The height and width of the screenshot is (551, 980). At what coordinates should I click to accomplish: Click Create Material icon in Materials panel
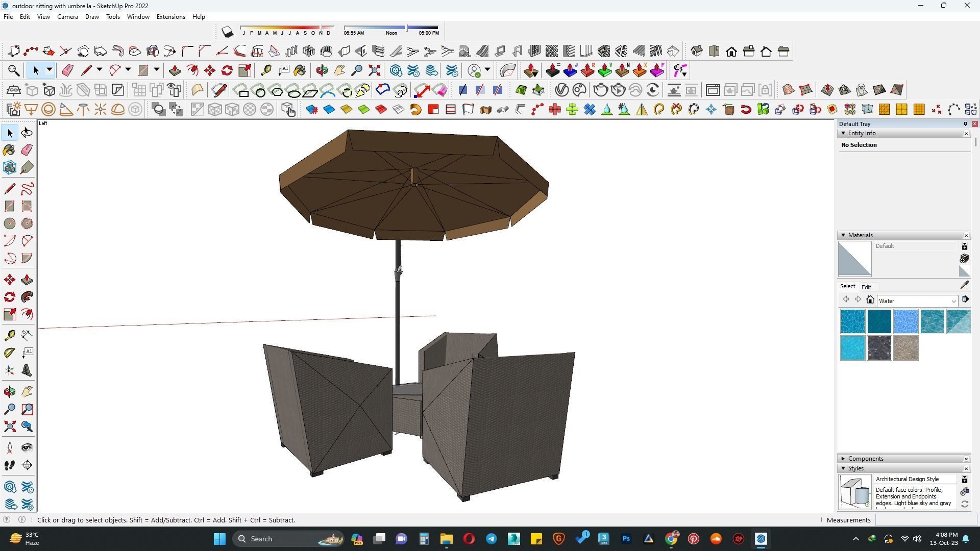coord(964,259)
